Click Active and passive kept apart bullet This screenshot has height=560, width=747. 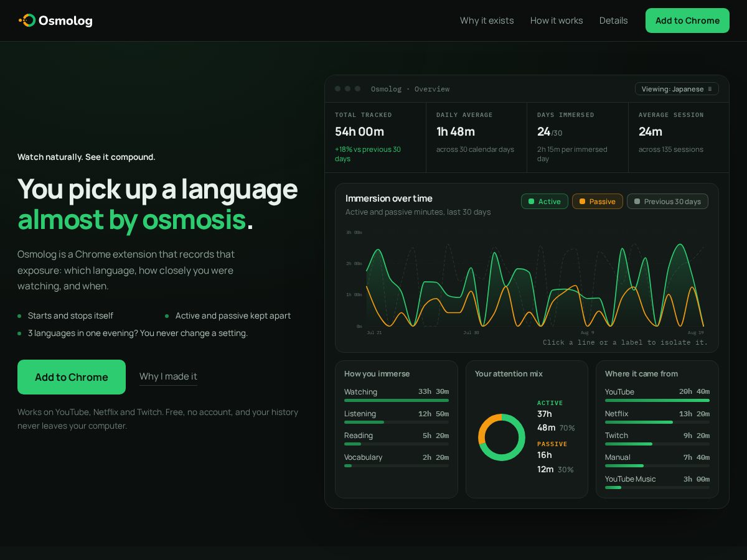[233, 316]
